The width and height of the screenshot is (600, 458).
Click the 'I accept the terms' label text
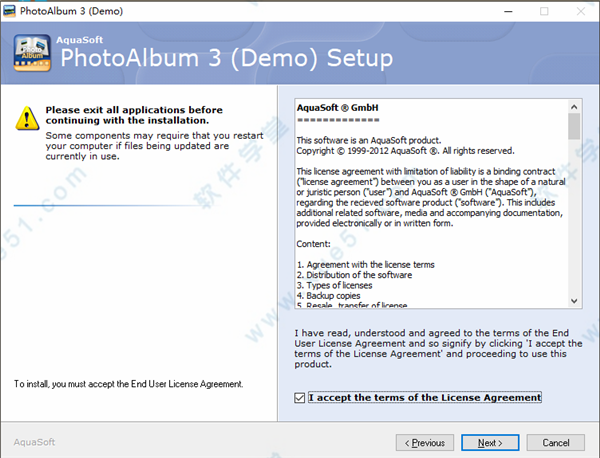pyautogui.click(x=425, y=398)
